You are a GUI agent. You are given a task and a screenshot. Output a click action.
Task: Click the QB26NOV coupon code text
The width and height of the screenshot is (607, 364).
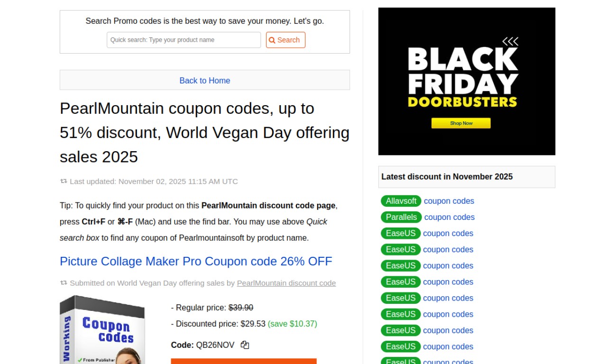click(215, 345)
